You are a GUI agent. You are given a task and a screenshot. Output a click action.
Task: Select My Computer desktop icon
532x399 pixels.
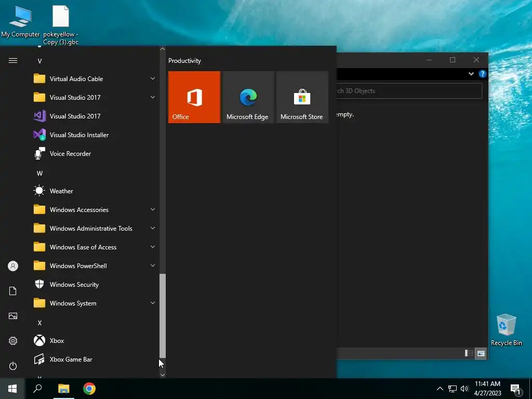[x=20, y=21]
